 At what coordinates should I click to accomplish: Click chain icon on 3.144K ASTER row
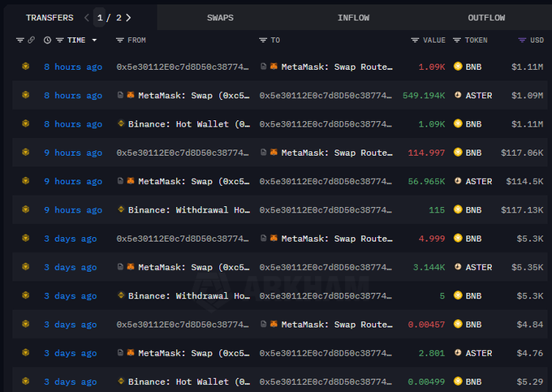pyautogui.click(x=26, y=266)
